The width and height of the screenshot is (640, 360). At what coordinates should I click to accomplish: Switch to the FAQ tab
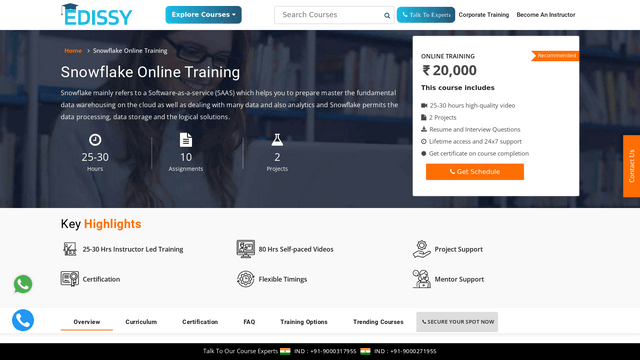coord(249,322)
